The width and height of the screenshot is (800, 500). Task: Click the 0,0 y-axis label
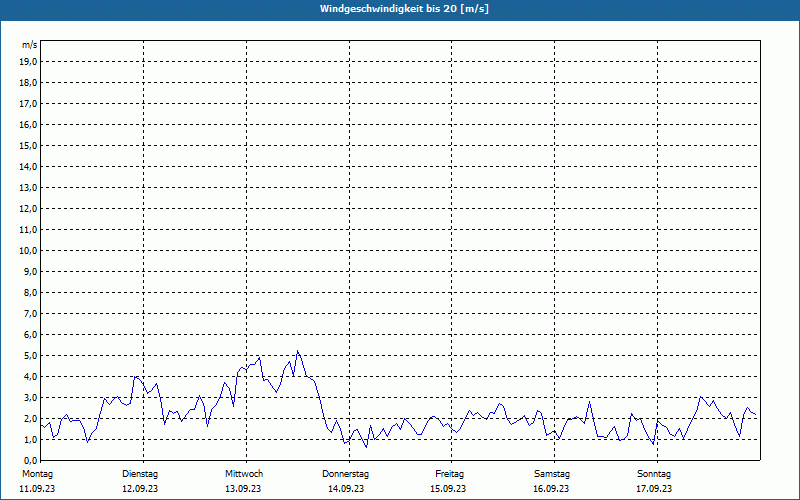pyautogui.click(x=30, y=460)
